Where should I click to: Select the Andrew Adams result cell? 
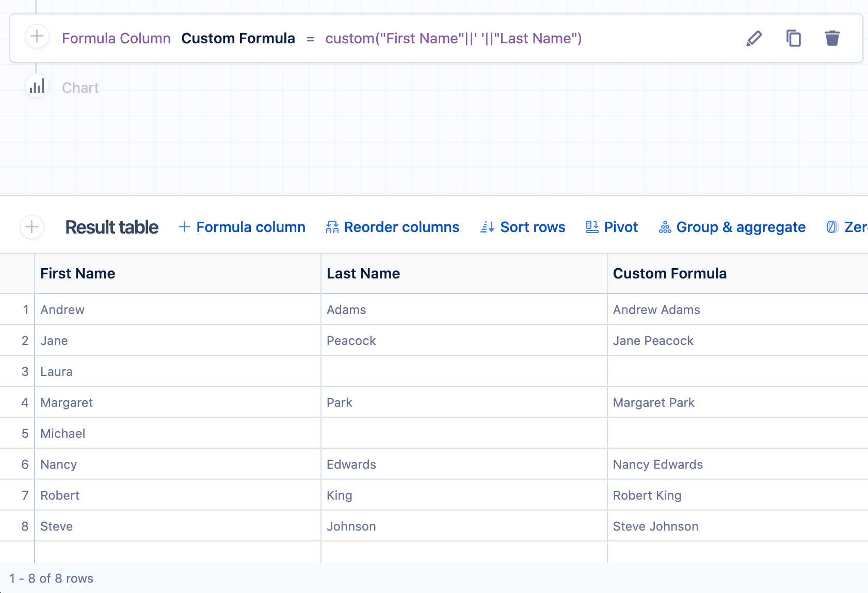coord(656,309)
